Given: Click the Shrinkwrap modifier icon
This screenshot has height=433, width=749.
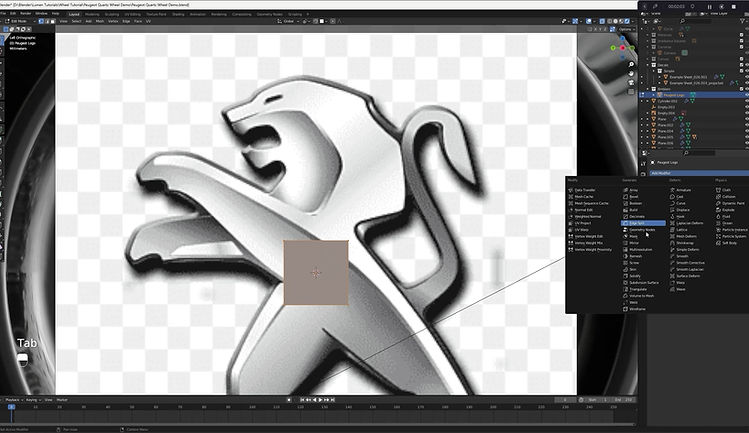Looking at the screenshot, I should 672,243.
